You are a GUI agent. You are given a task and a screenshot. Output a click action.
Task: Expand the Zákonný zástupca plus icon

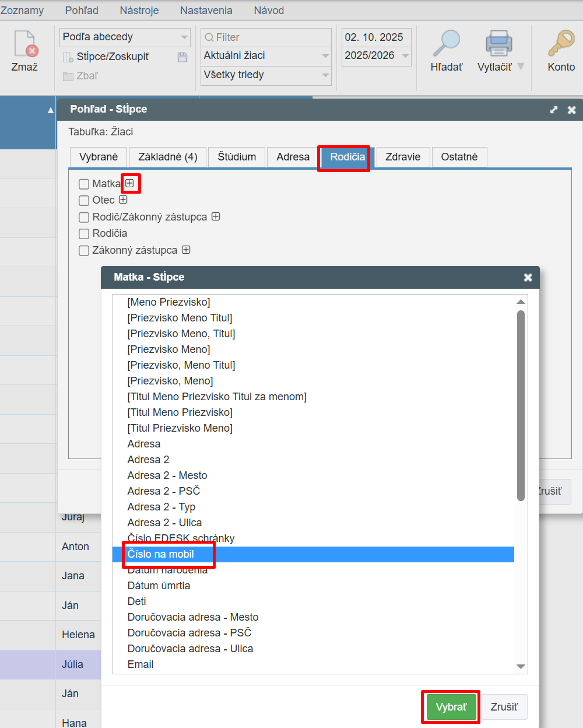tap(186, 250)
